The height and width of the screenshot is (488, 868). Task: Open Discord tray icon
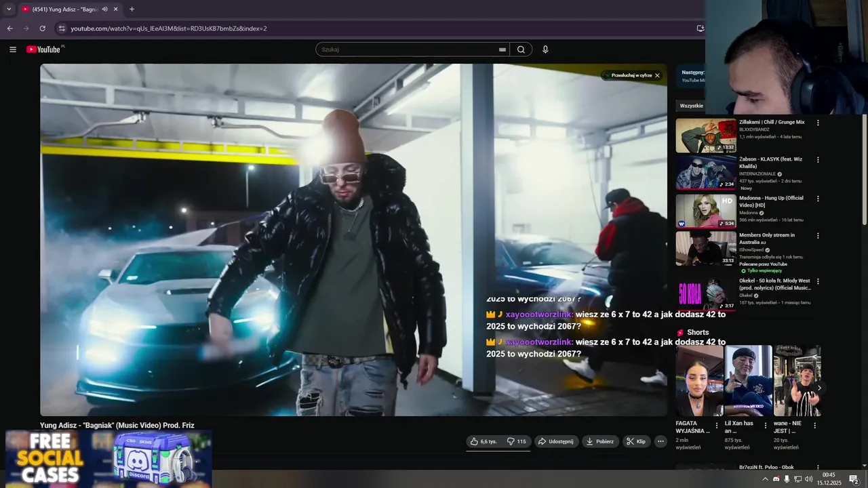coord(776,479)
